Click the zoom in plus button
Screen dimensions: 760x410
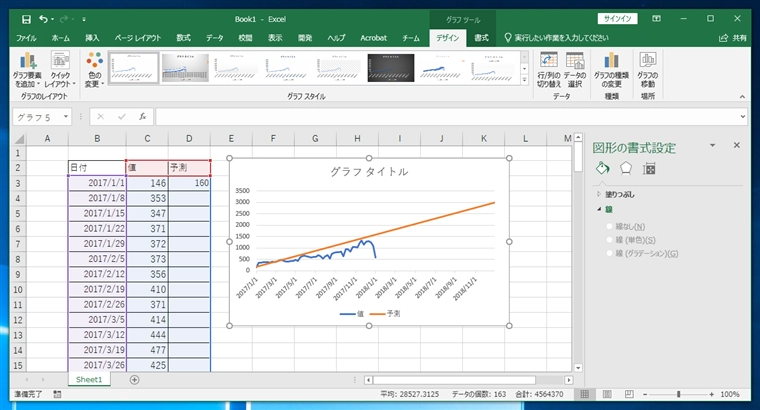tap(712, 394)
